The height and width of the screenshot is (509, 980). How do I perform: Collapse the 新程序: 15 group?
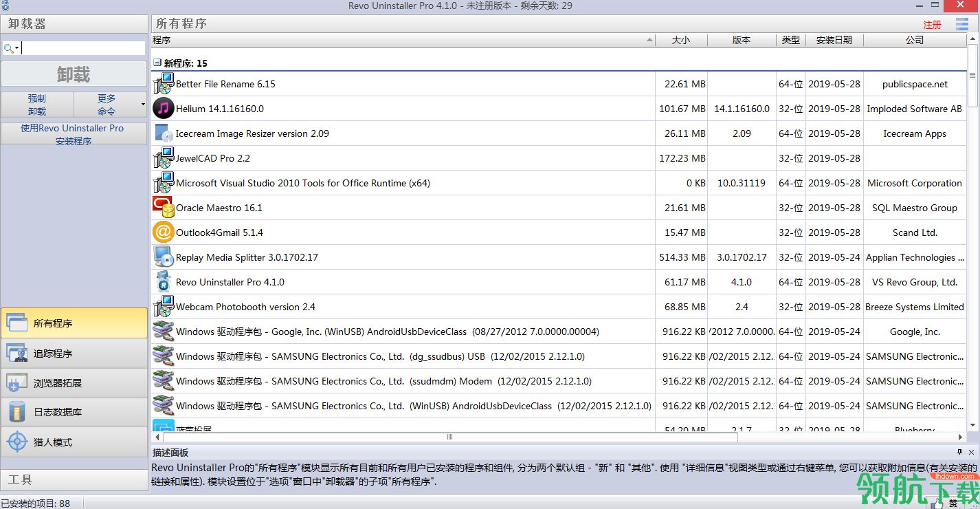coord(157,63)
